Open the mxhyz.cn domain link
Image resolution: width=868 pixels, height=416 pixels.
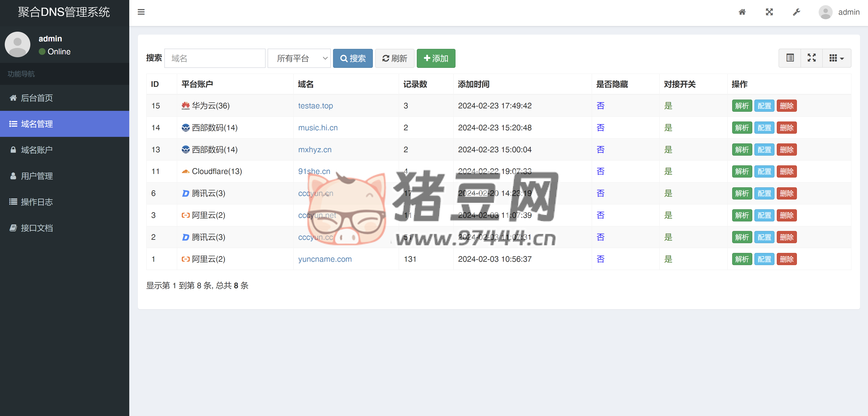click(x=315, y=150)
